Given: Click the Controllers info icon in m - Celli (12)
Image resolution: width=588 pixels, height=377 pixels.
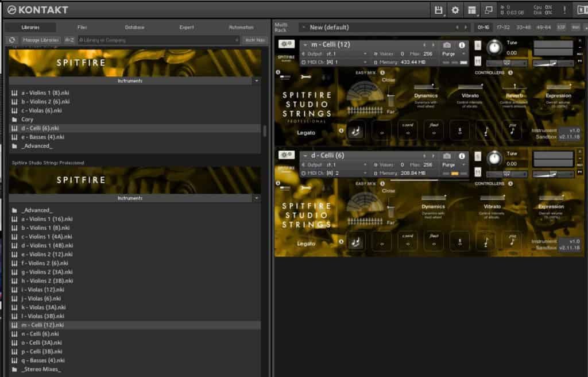Looking at the screenshot, I should (x=510, y=72).
